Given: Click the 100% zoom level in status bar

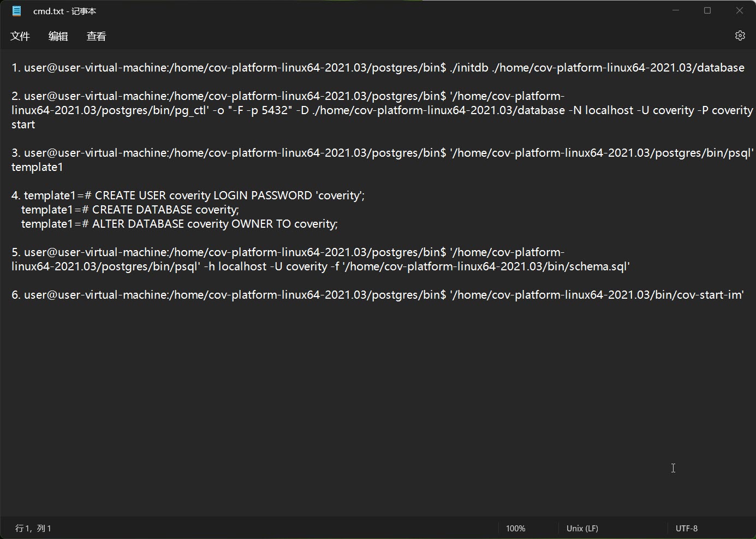Looking at the screenshot, I should click(x=515, y=528).
